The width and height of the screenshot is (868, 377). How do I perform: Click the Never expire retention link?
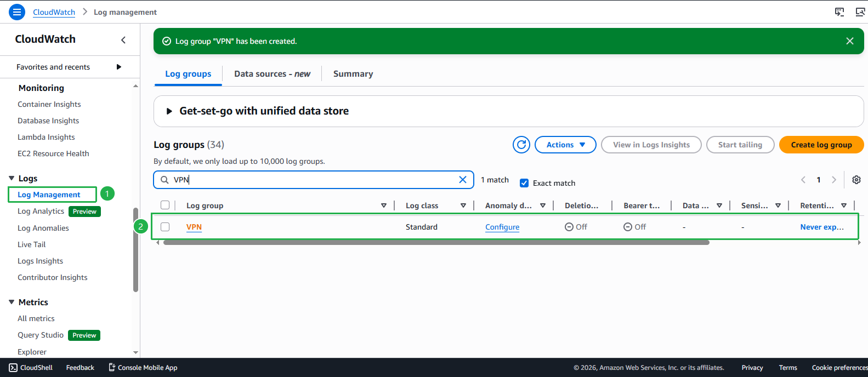pos(822,227)
